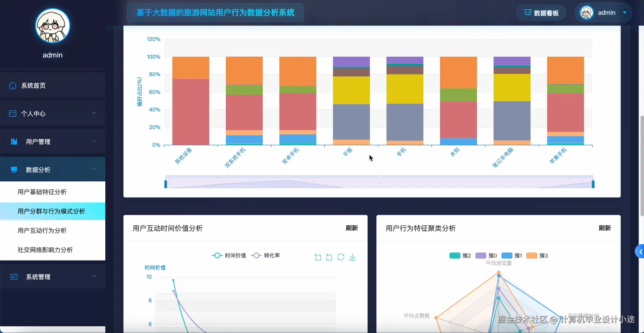The height and width of the screenshot is (333, 644).
Task: Click the 数据分析 sidebar icon
Action: pos(14,170)
